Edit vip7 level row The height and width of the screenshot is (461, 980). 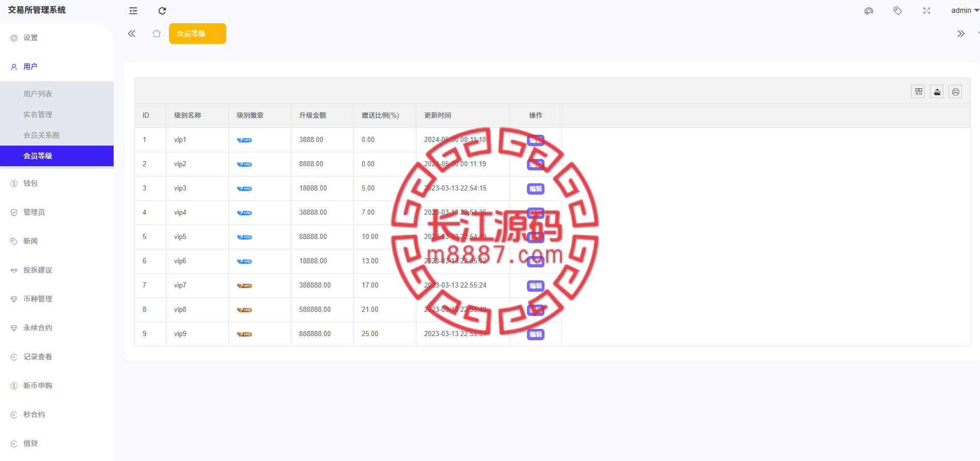click(536, 286)
